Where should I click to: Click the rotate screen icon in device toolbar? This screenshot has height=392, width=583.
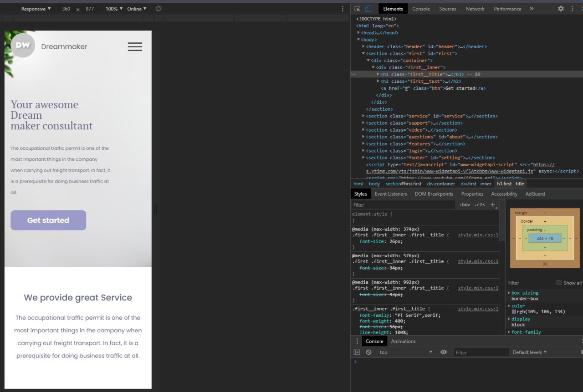(x=158, y=9)
